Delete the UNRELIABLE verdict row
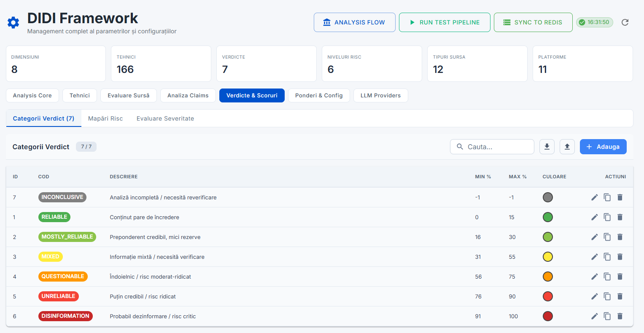The width and height of the screenshot is (644, 333). coord(620,296)
